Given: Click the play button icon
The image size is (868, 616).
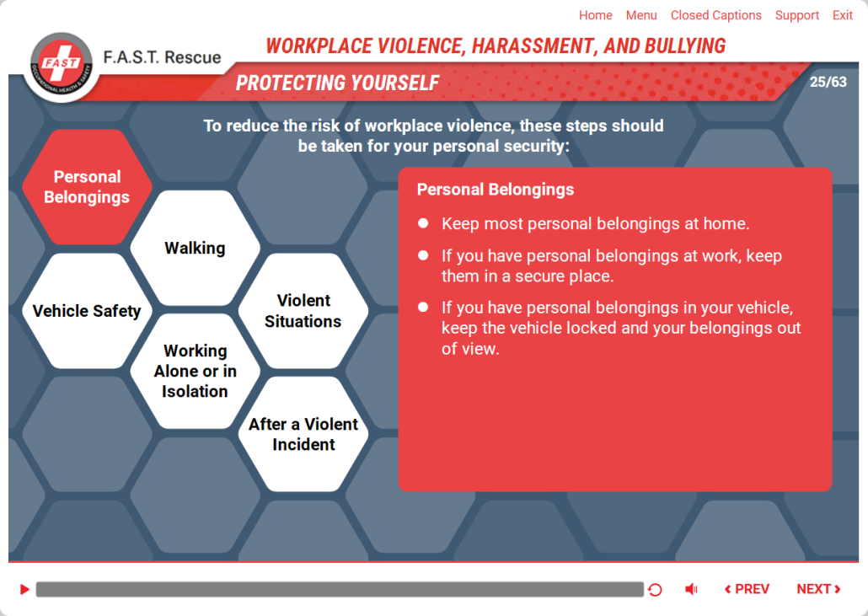Looking at the screenshot, I should tap(24, 589).
